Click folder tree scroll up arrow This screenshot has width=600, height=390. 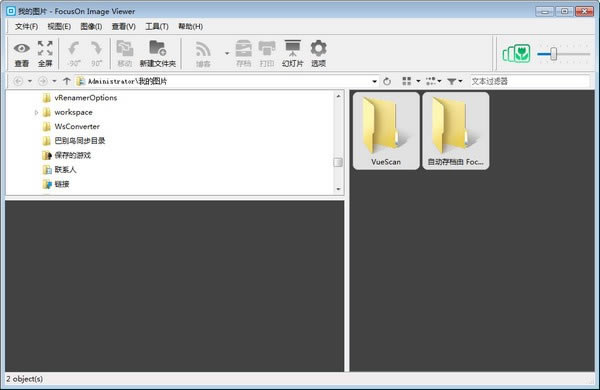(x=338, y=96)
